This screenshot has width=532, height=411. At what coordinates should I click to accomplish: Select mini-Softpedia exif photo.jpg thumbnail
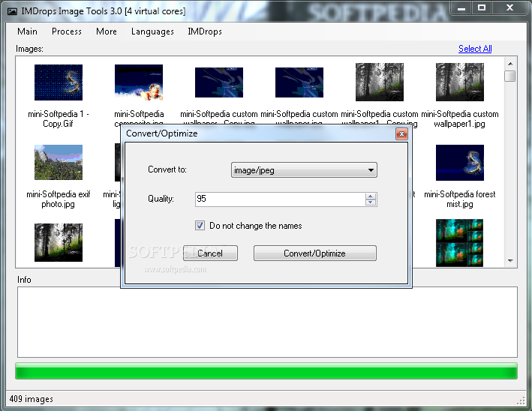click(59, 163)
